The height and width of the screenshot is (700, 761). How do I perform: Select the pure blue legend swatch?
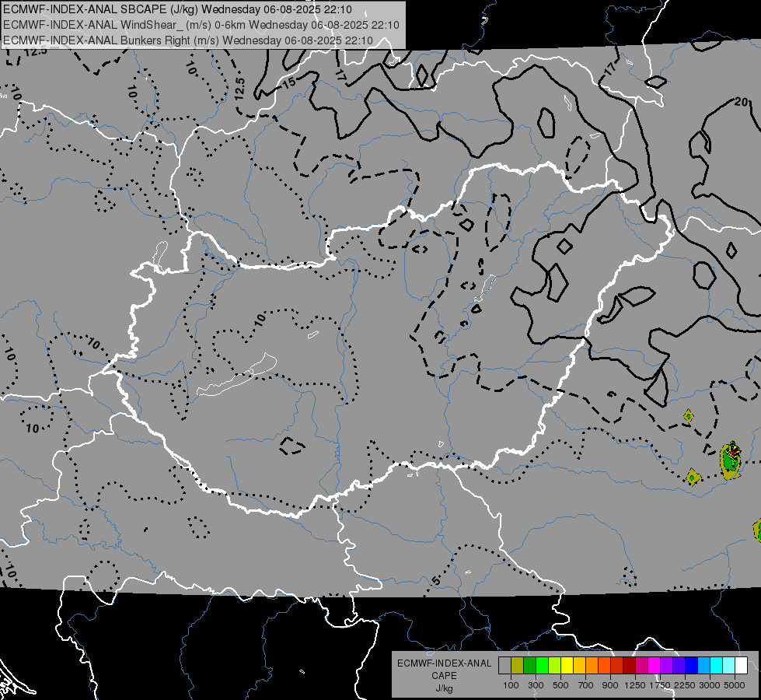pos(691,666)
